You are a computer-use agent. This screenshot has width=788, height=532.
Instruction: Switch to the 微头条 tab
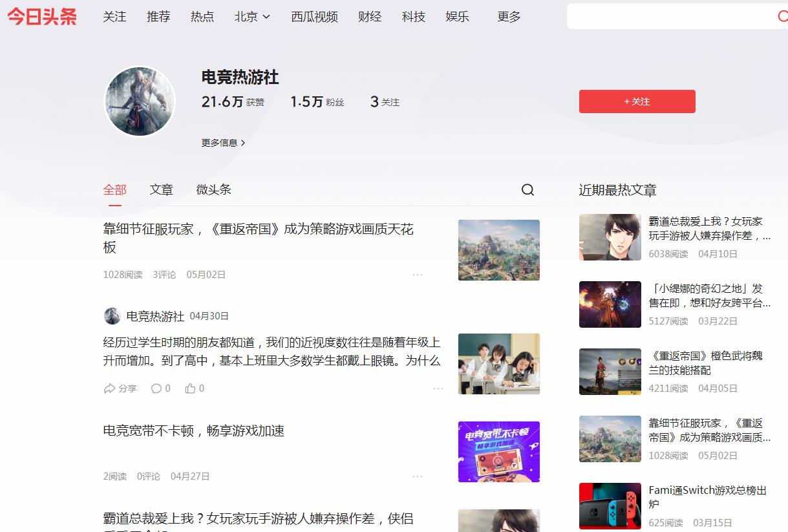[x=214, y=190]
